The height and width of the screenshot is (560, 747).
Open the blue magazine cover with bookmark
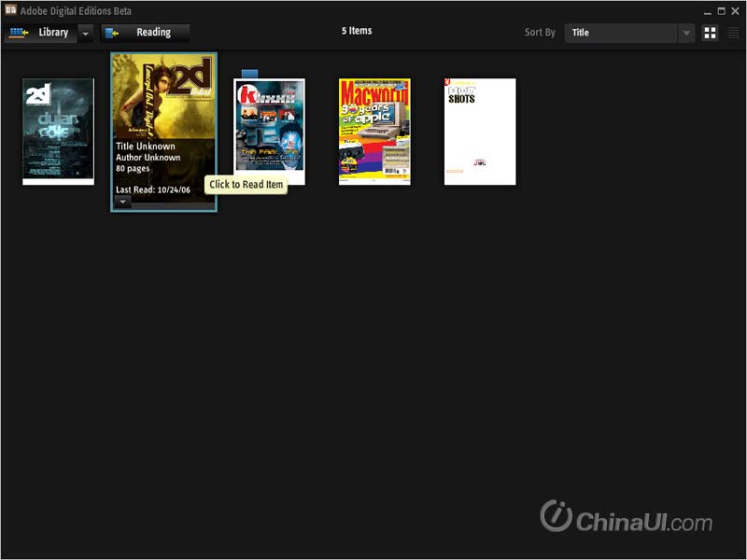coord(269,132)
